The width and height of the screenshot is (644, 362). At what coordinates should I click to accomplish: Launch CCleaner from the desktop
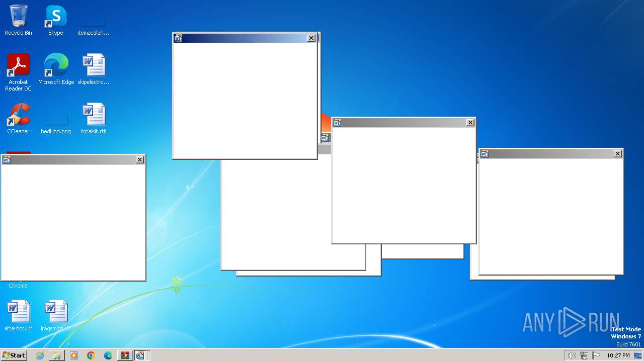(18, 119)
